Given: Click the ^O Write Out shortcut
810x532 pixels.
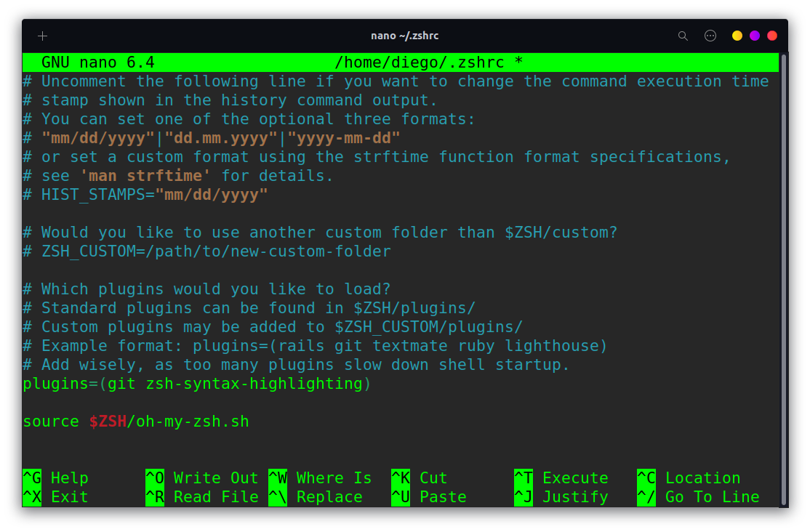Looking at the screenshot, I should pos(202,477).
